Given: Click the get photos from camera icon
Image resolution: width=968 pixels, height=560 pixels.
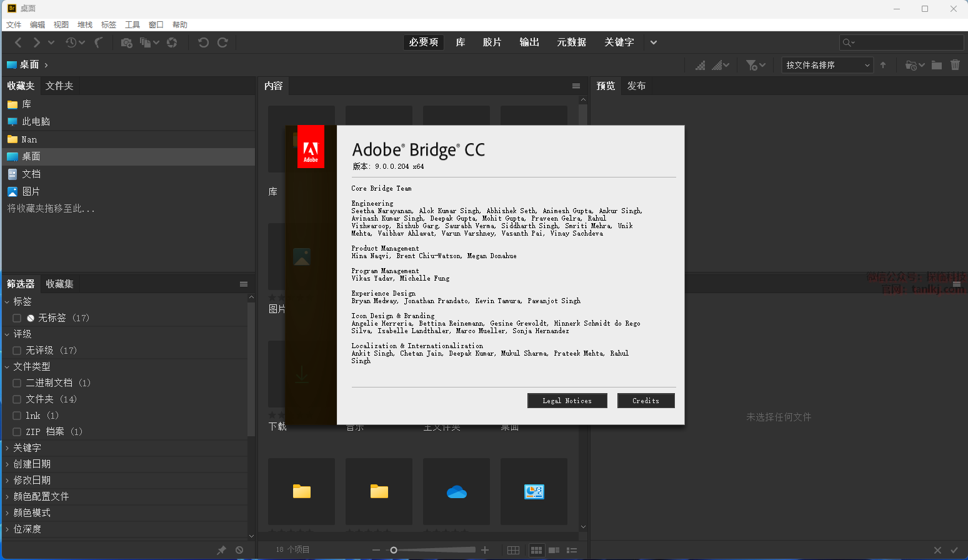Looking at the screenshot, I should (126, 42).
